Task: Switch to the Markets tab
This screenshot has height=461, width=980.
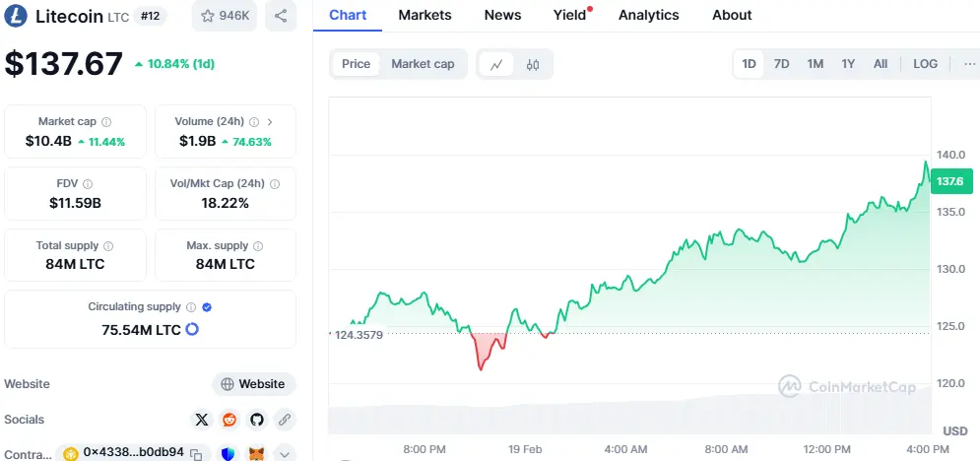Action: point(425,15)
